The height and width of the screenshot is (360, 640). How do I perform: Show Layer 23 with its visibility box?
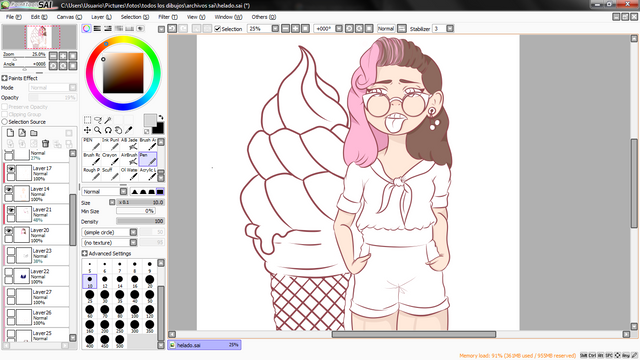pyautogui.click(x=11, y=251)
